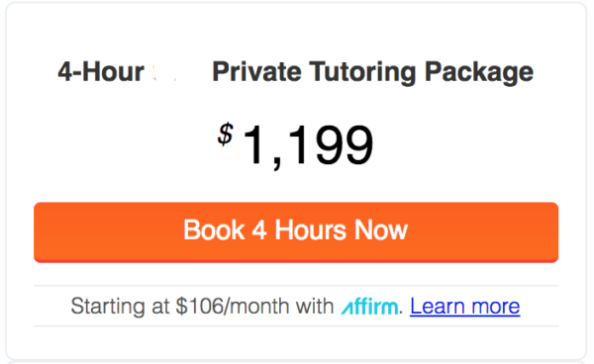Click the word Package in heading
Screen dimensions: 594x364
[x=479, y=72]
